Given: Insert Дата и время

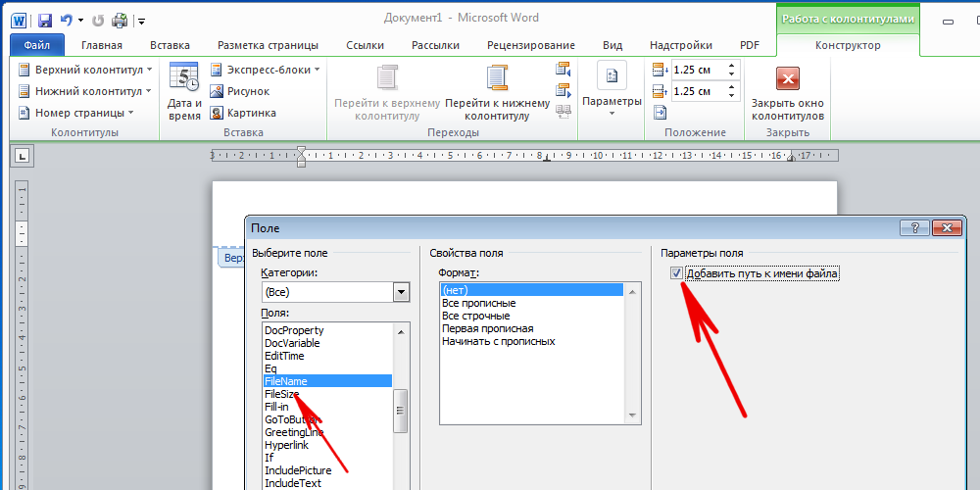Looking at the screenshot, I should pyautogui.click(x=184, y=92).
